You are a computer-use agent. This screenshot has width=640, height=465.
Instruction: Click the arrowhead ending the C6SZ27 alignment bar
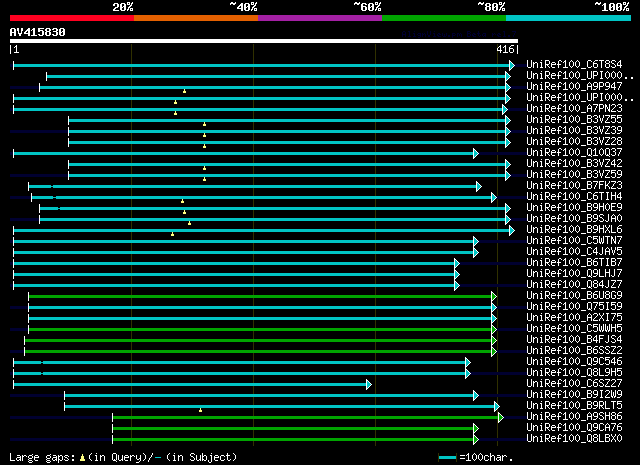pyautogui.click(x=369, y=385)
